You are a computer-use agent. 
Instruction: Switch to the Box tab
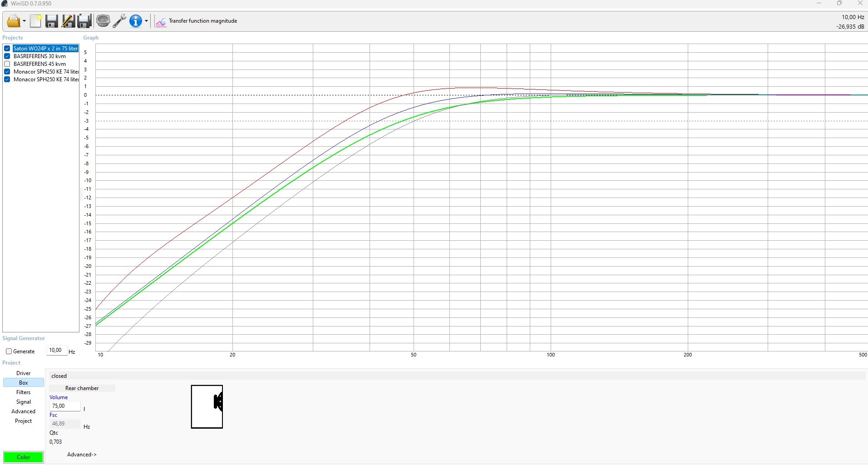tap(24, 383)
